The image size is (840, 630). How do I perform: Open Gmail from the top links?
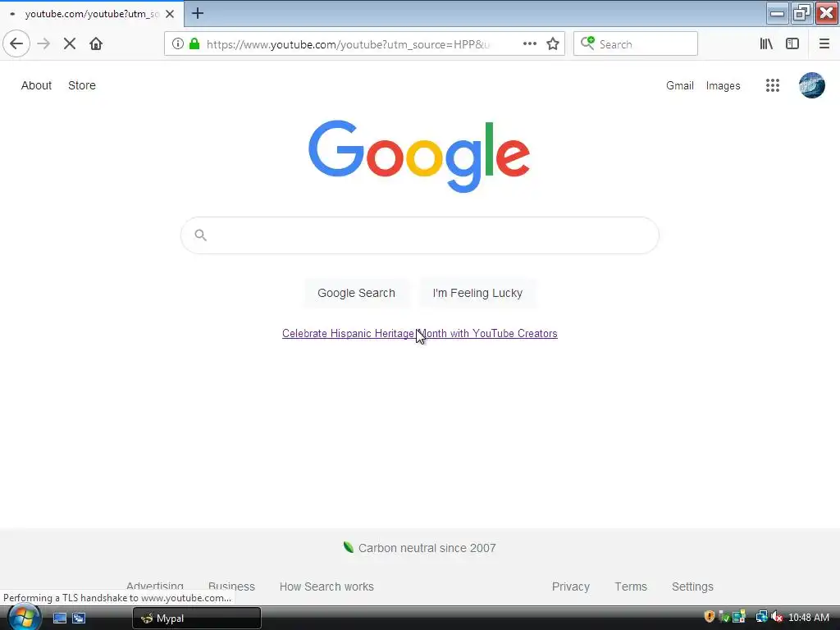(x=680, y=85)
